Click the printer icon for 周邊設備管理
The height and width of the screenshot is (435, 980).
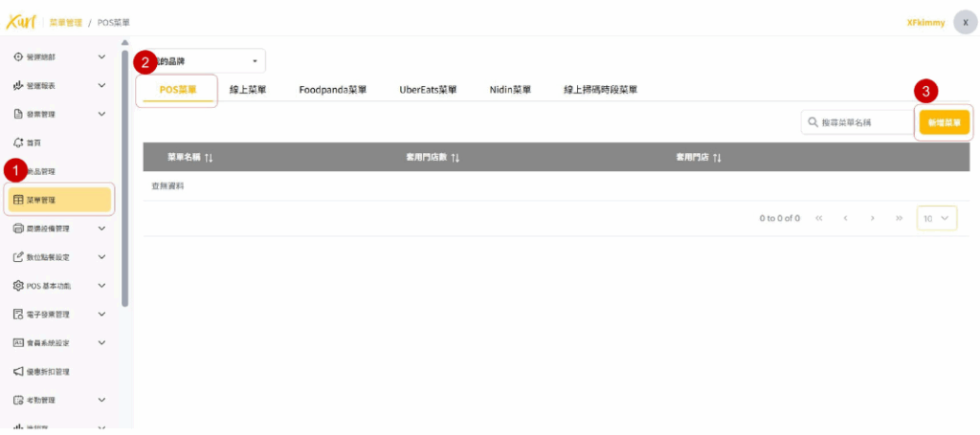tap(18, 228)
